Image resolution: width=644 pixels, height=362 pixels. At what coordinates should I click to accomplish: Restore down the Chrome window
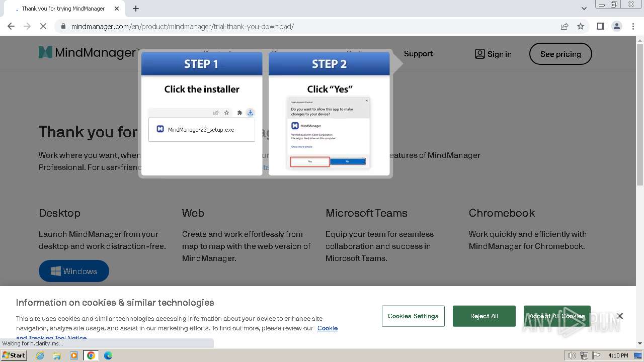(x=614, y=5)
